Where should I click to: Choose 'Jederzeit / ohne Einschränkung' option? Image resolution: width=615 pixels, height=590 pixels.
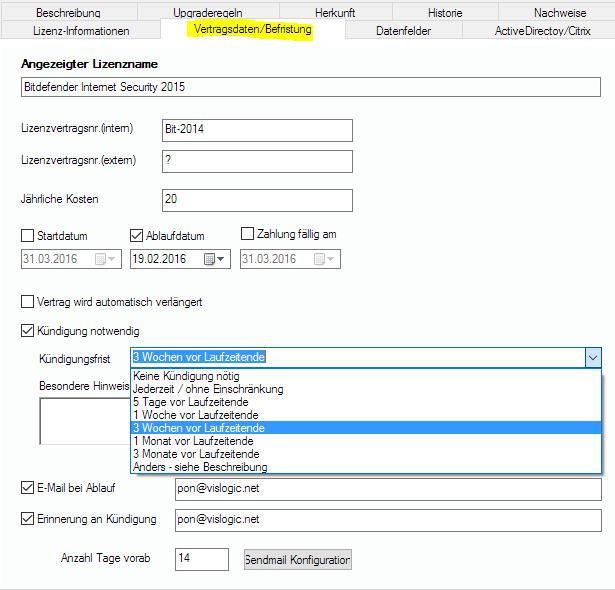point(366,389)
